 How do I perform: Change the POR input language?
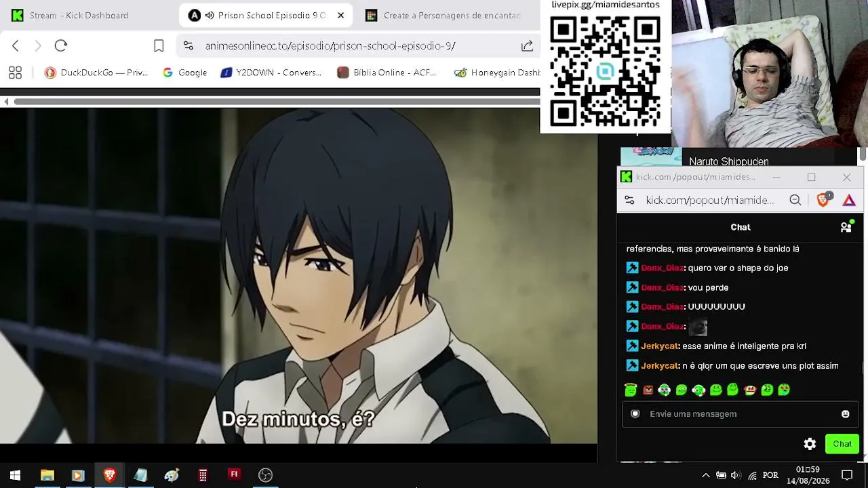click(x=770, y=475)
